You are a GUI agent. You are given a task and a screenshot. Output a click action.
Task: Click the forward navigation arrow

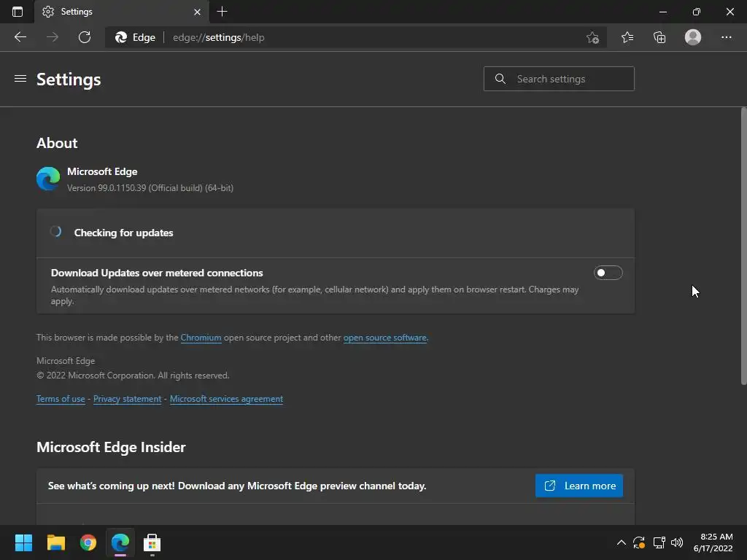point(53,37)
